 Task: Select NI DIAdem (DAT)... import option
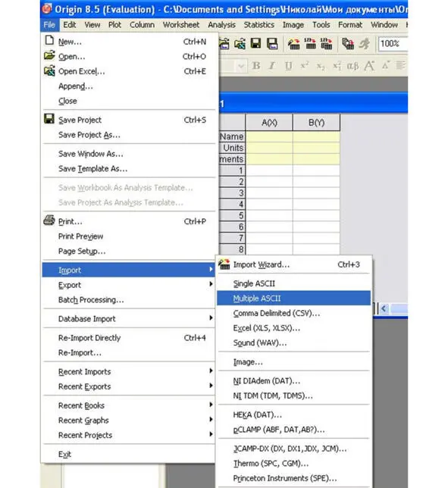[293, 381]
